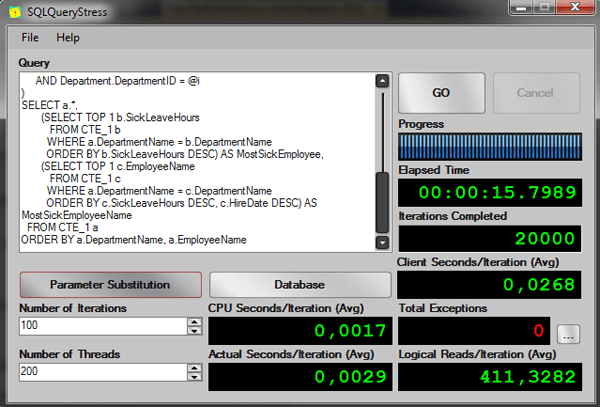Image resolution: width=600 pixels, height=407 pixels.
Task: Open the File menu
Action: tap(30, 37)
